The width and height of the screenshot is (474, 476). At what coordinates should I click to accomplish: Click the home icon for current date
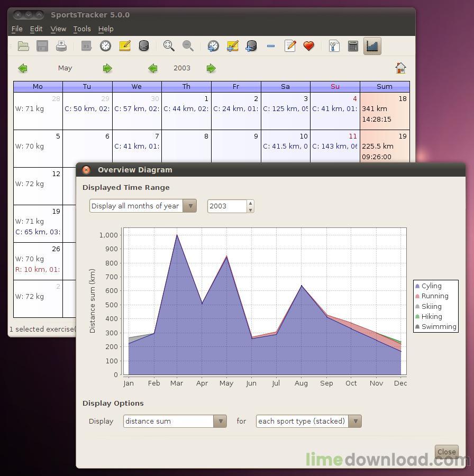[400, 68]
